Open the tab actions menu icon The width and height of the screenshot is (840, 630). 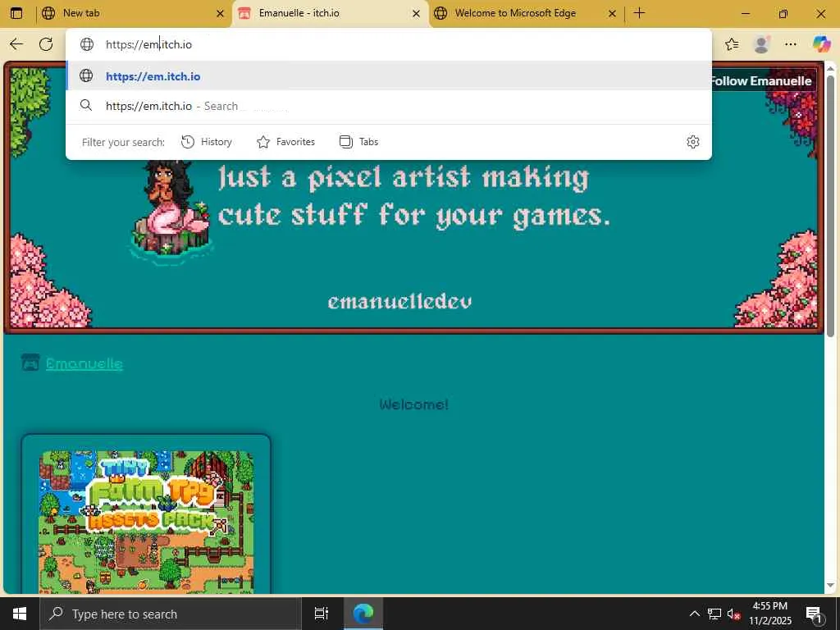point(16,13)
